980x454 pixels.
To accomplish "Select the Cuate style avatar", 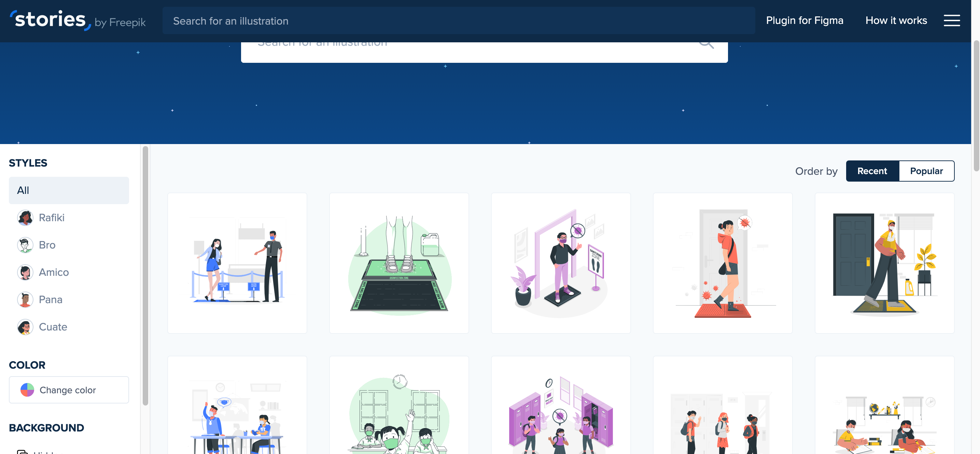I will pyautogui.click(x=25, y=327).
